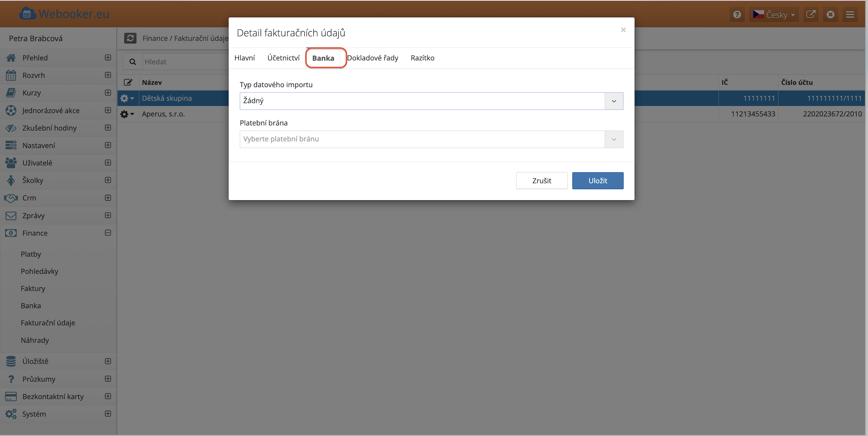Click the Zprávy envelope icon
Viewport: 868px width, 436px height.
[11, 216]
